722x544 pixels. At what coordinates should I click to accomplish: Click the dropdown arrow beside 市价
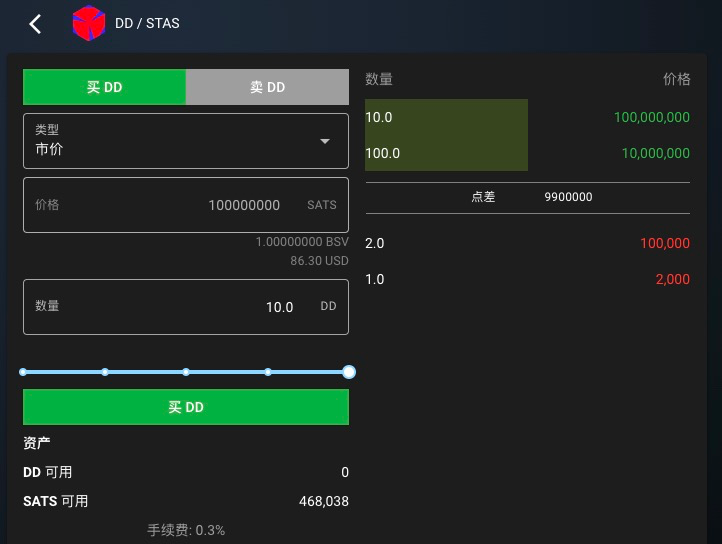(x=325, y=141)
